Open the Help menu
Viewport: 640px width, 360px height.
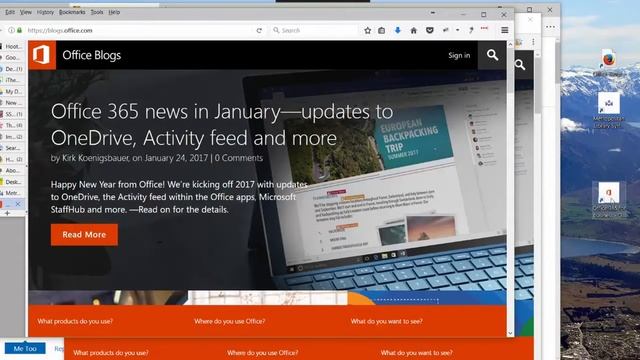coord(114,12)
